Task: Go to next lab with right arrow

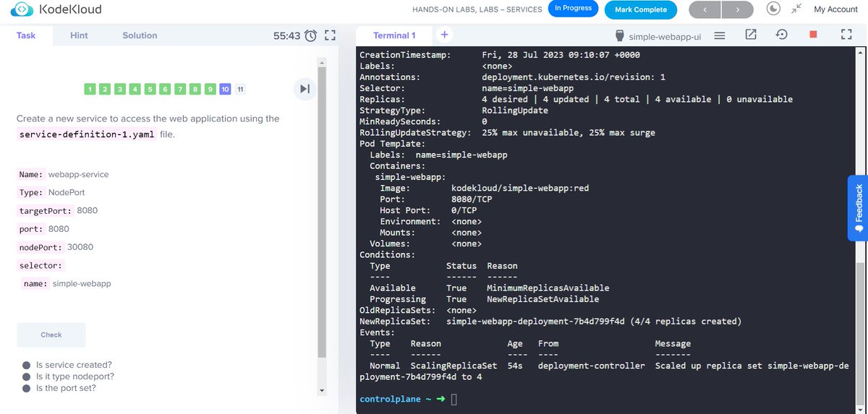Action: tap(737, 10)
